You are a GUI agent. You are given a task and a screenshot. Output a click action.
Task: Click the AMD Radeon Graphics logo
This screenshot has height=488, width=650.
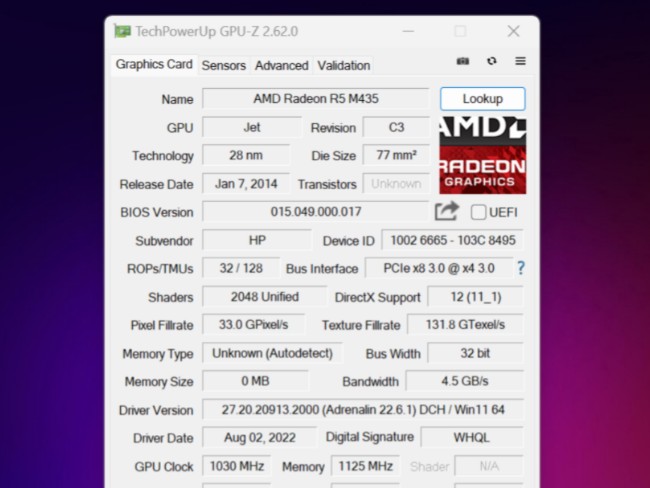click(483, 155)
